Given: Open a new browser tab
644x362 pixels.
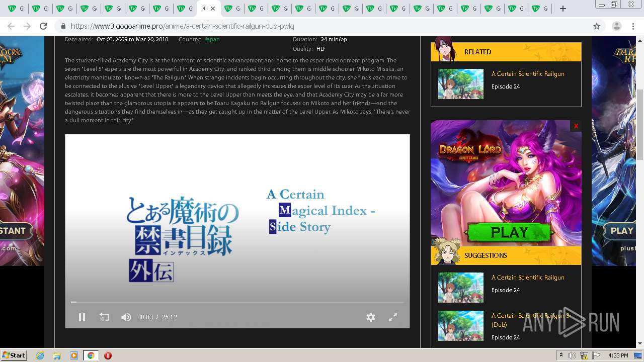Looking at the screenshot, I should [563, 9].
